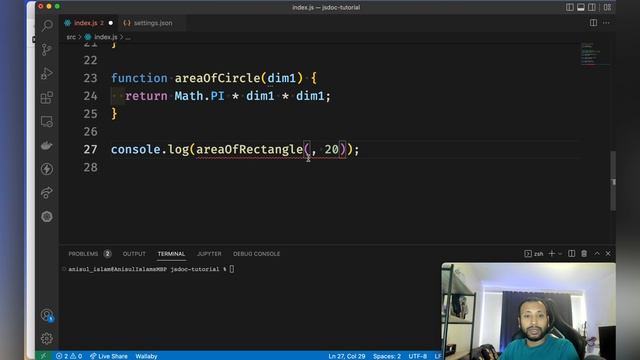Close the bottom panel with X
Image resolution: width=640 pixels, height=360 pixels.
coord(608,253)
